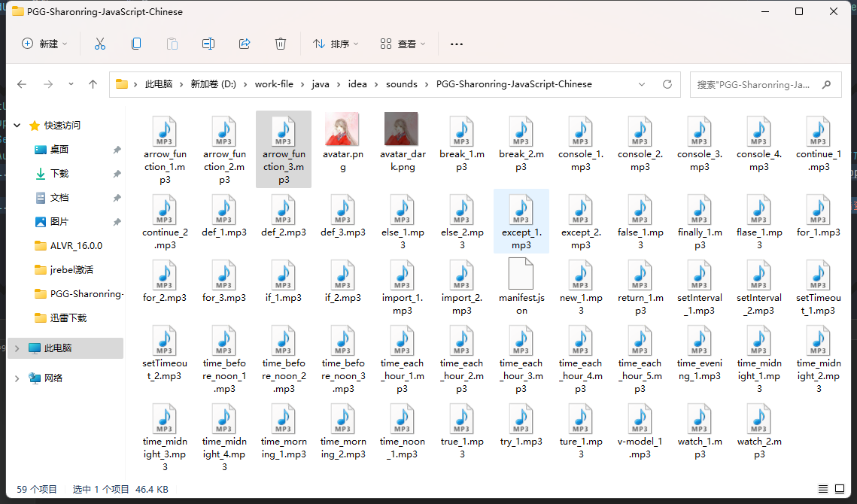The height and width of the screenshot is (504, 857).
Task: Collapse 快速访问 in the sidebar
Action: tap(17, 125)
